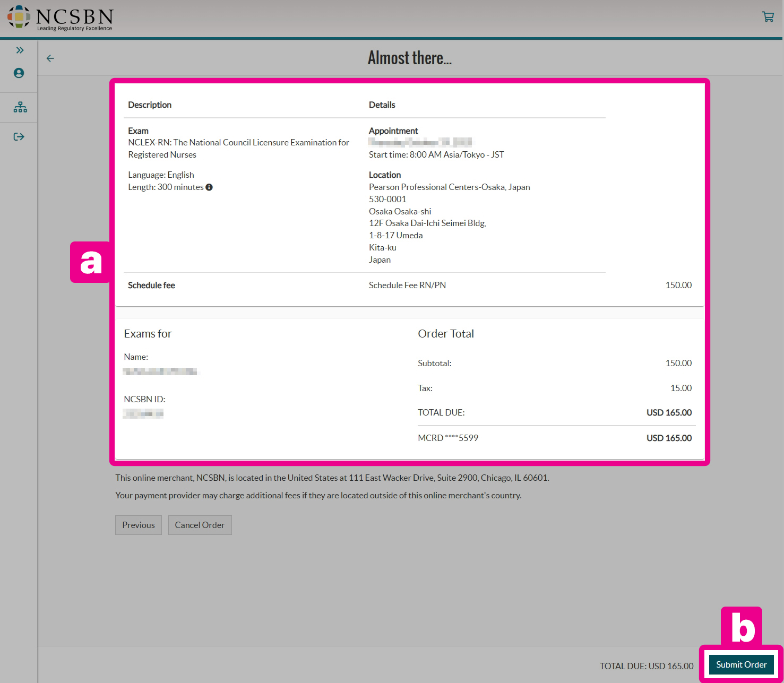Click the 'Start time: 8:00 AM Asia/Tokyo - JST' text
784x683 pixels.
click(436, 155)
